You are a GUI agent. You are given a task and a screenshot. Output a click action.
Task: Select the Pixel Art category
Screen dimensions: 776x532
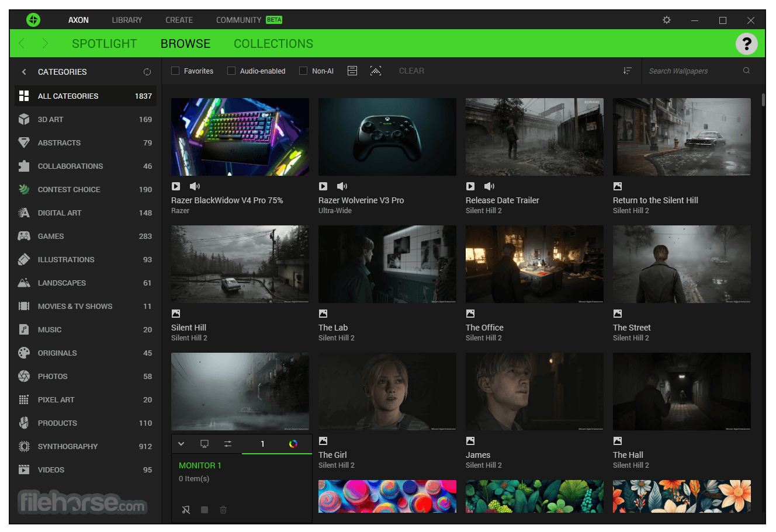(x=85, y=399)
